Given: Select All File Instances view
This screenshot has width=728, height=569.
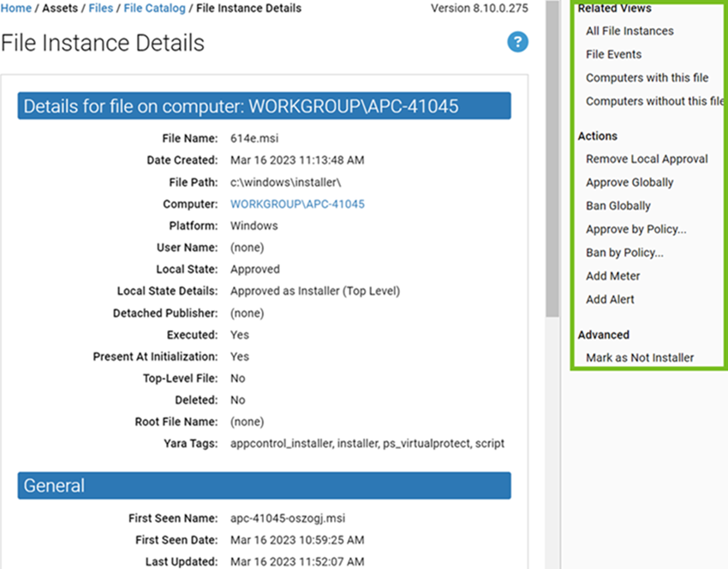Looking at the screenshot, I should tap(631, 31).
